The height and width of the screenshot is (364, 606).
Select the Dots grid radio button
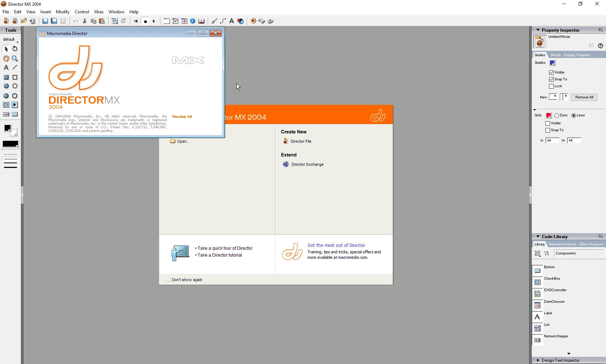click(x=557, y=116)
